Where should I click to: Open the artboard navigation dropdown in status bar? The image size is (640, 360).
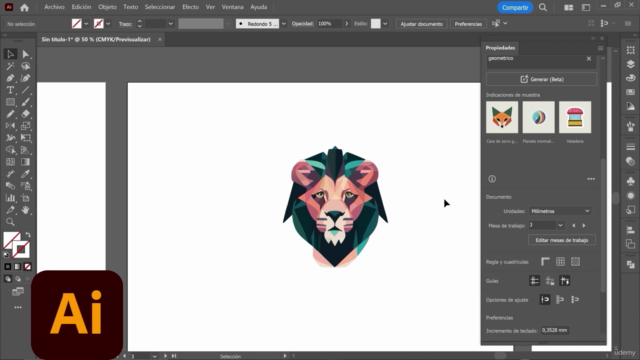(x=155, y=356)
